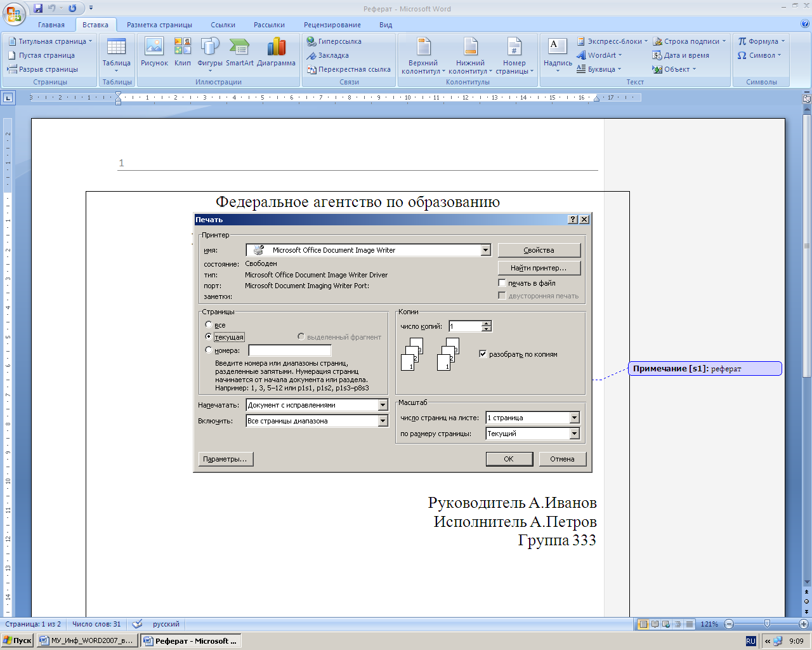Open Строка подписи dropdown

click(724, 41)
